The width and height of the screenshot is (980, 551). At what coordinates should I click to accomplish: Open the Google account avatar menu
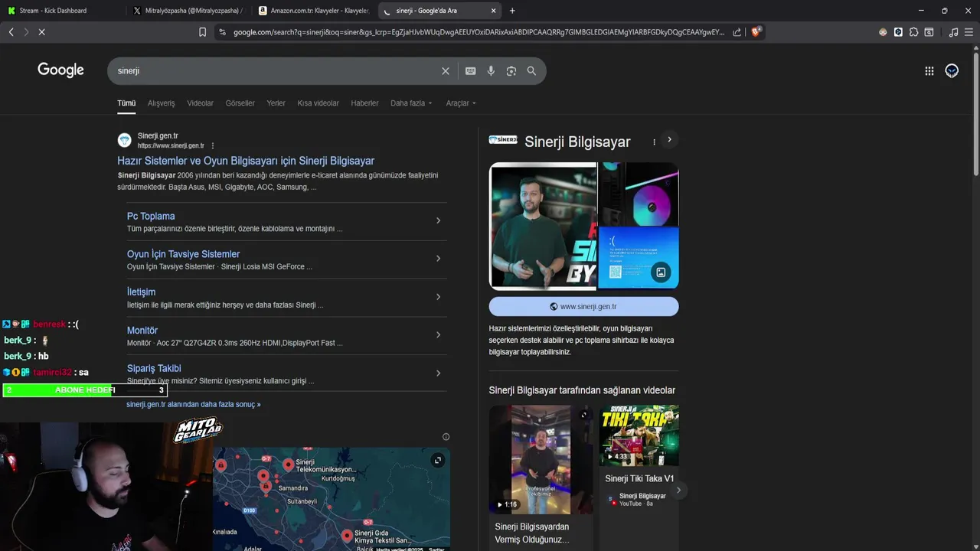952,71
